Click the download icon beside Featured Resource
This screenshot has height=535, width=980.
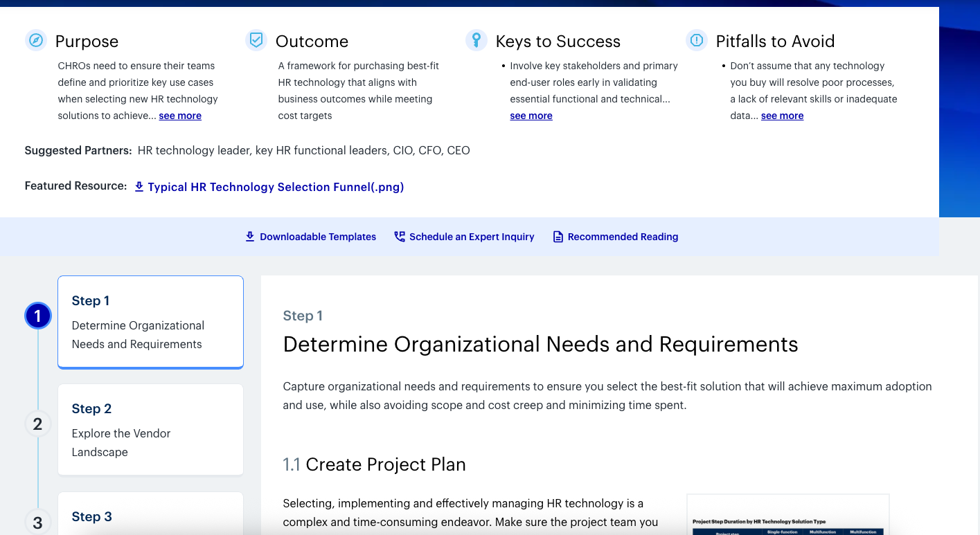(139, 187)
